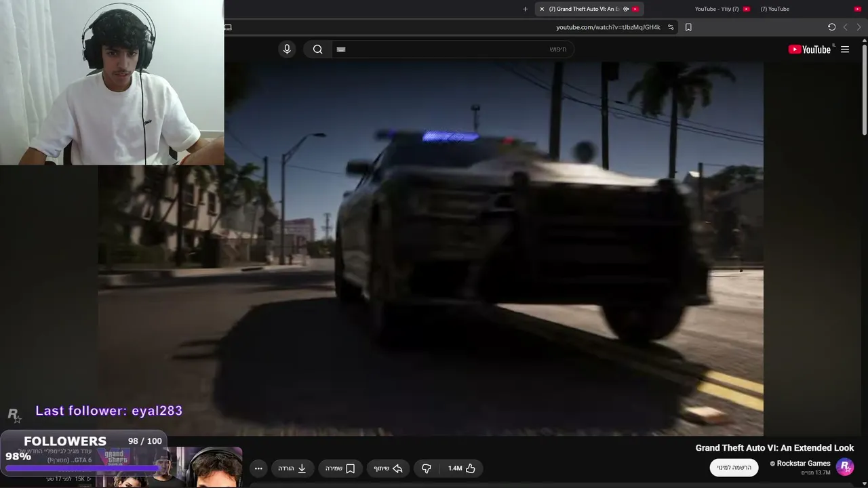
Task: Click the followers goal progress bar
Action: point(83,468)
